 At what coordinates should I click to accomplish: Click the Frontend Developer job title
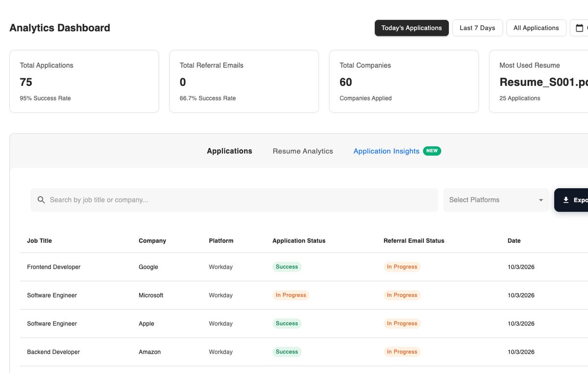tap(53, 267)
